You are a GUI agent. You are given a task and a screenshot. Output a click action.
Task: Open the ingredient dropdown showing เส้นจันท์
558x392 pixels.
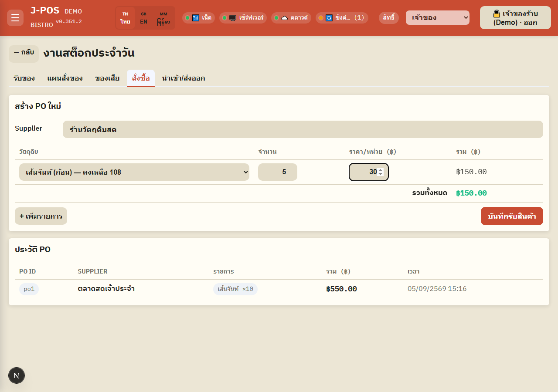[134, 172]
